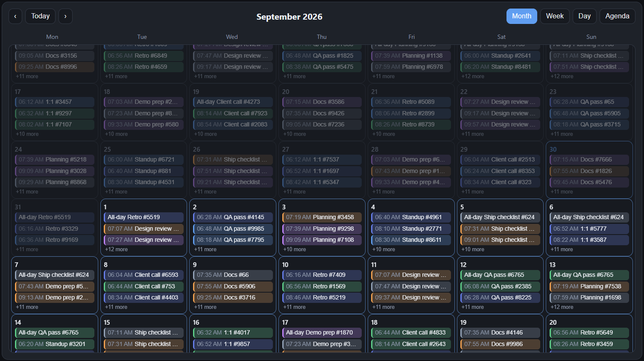Switch to Month view
Viewport: 644px width, 361px height.
(522, 16)
